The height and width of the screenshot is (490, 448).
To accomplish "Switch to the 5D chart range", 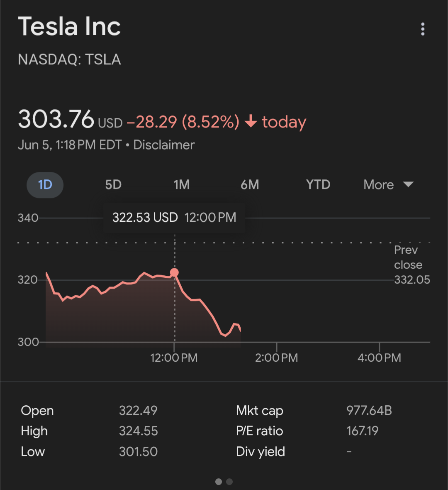I will [x=113, y=185].
